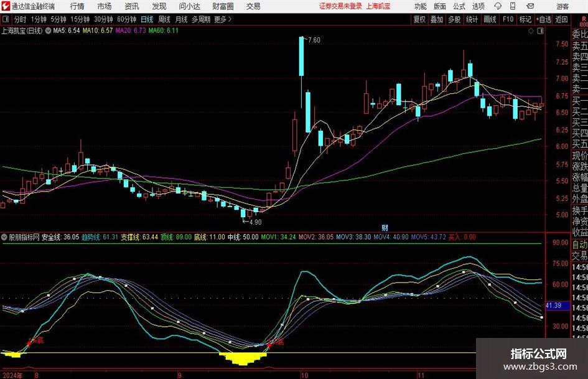The height and width of the screenshot is (379, 588).
Task: Click the 财 marker on the chart
Action: point(385,227)
